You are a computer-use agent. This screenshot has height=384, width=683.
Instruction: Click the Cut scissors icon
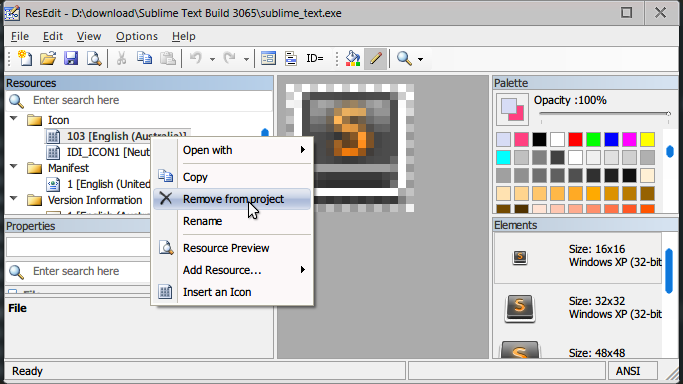[122, 58]
